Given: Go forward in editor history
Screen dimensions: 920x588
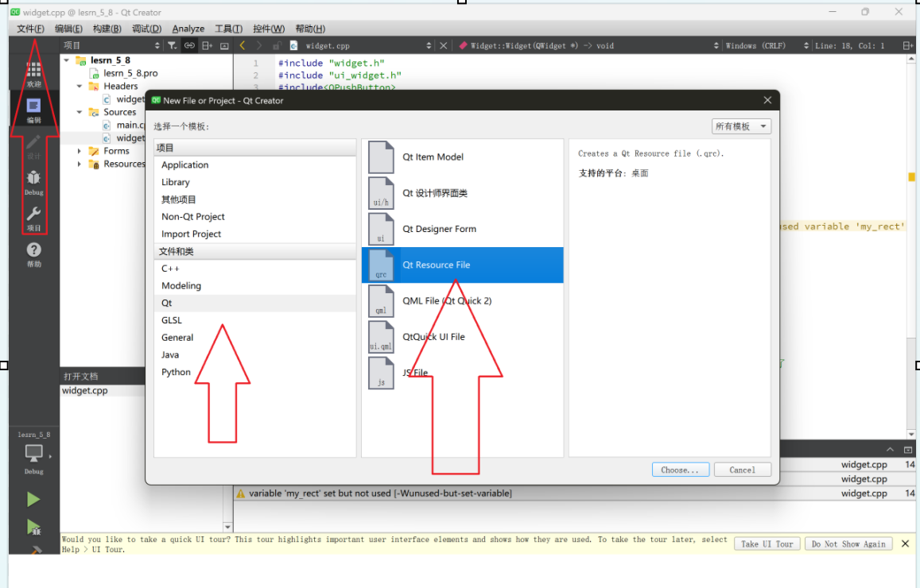Looking at the screenshot, I should pyautogui.click(x=259, y=46).
